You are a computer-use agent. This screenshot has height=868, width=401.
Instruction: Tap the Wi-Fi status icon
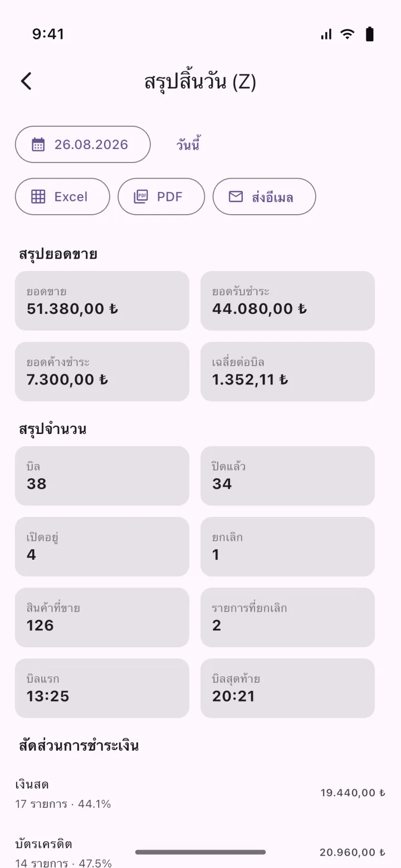click(348, 34)
